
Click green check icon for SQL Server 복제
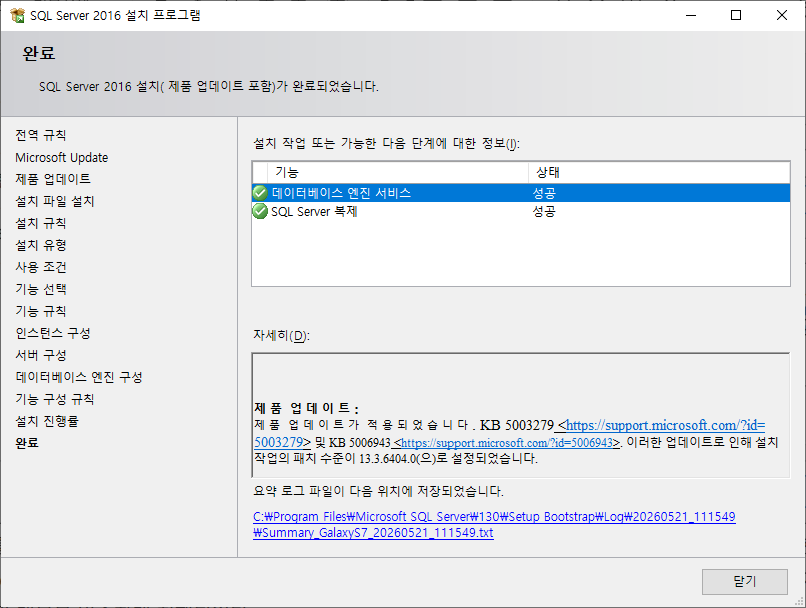click(260, 211)
